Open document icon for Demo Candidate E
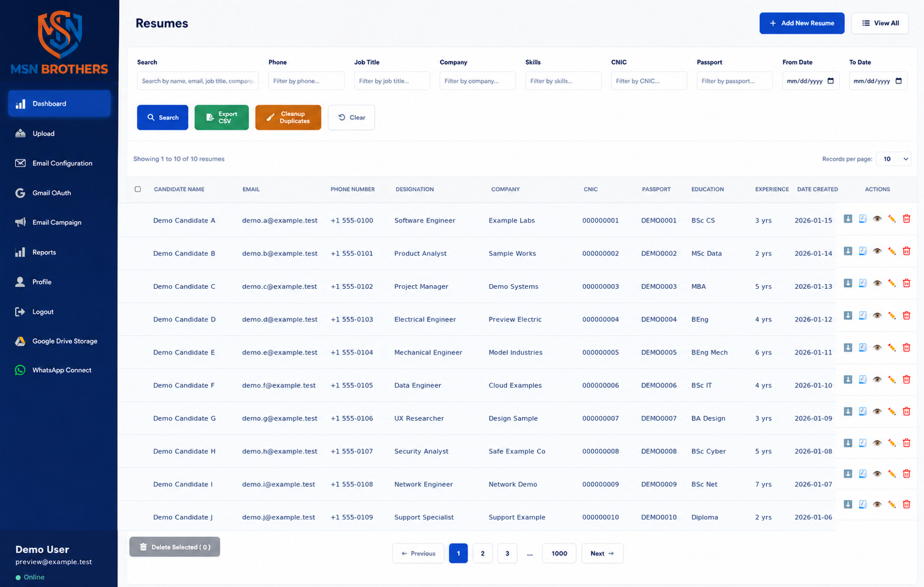Image resolution: width=924 pixels, height=587 pixels. pos(862,348)
